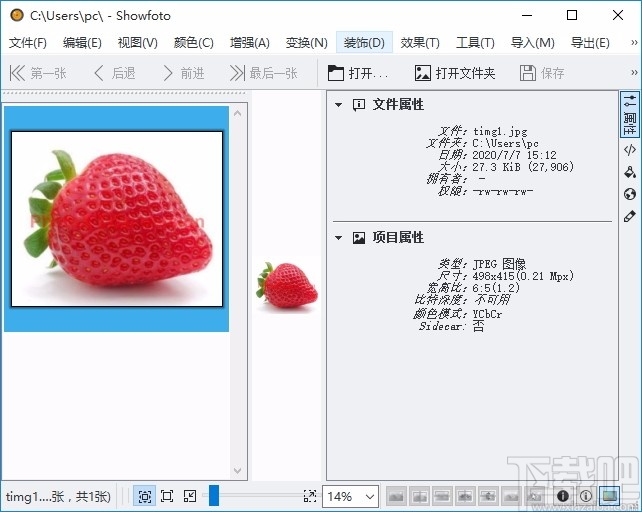642x512 pixels.
Task: Click the dimensions value 498x415(0.21 Mpx)
Action: (523, 276)
